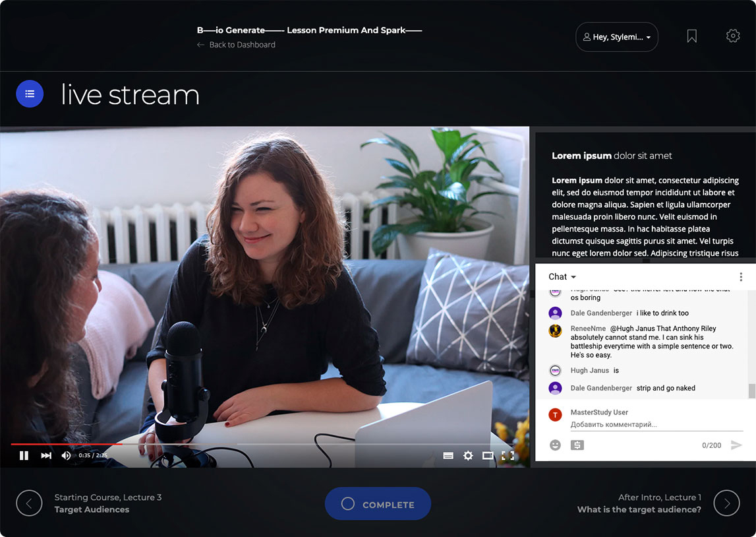The height and width of the screenshot is (537, 756).
Task: Open the Hey, Stylemi... user dropdown
Action: tap(617, 37)
